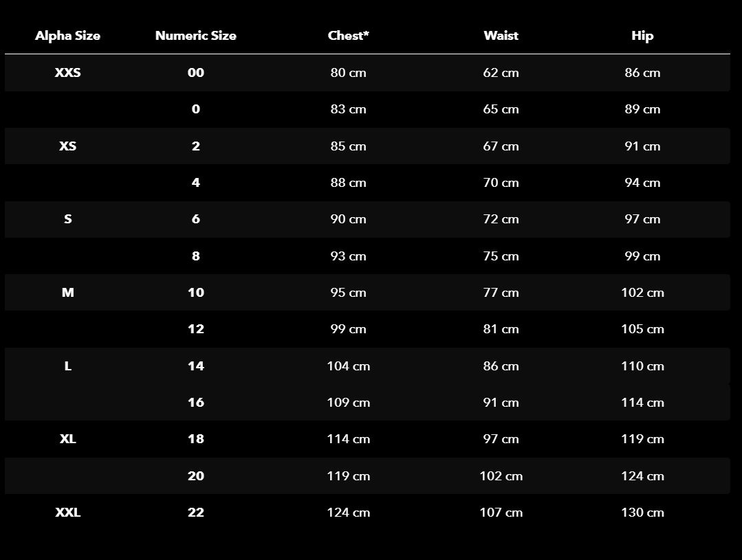Click the 80 cm chest measurement
The height and width of the screenshot is (560, 742).
348,72
